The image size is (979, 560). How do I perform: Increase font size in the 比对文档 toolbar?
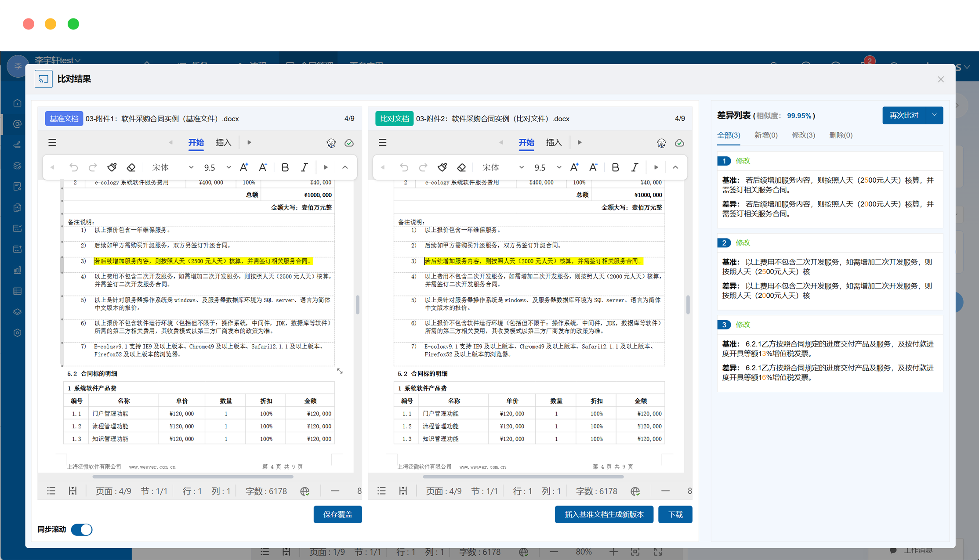point(574,167)
